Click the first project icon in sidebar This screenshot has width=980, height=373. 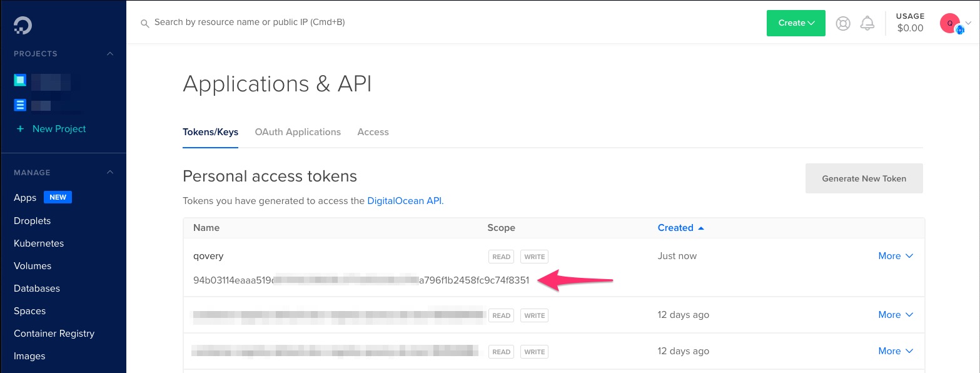(x=20, y=80)
